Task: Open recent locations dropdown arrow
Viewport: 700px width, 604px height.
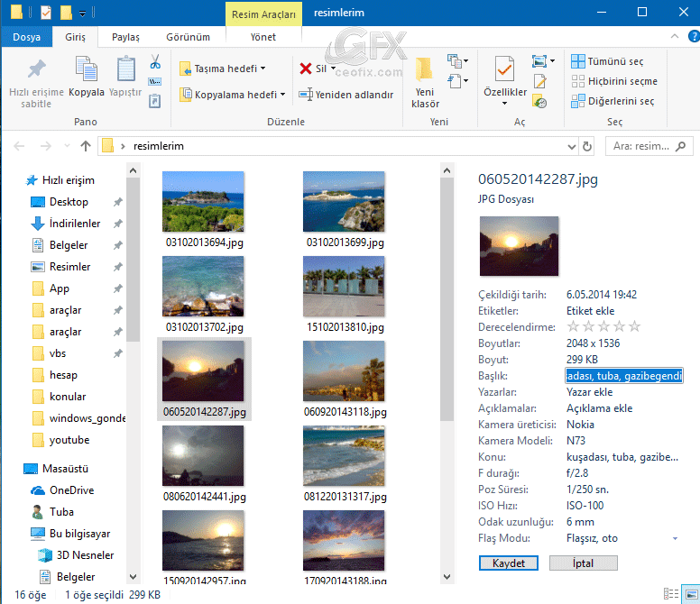Action: pos(67,146)
